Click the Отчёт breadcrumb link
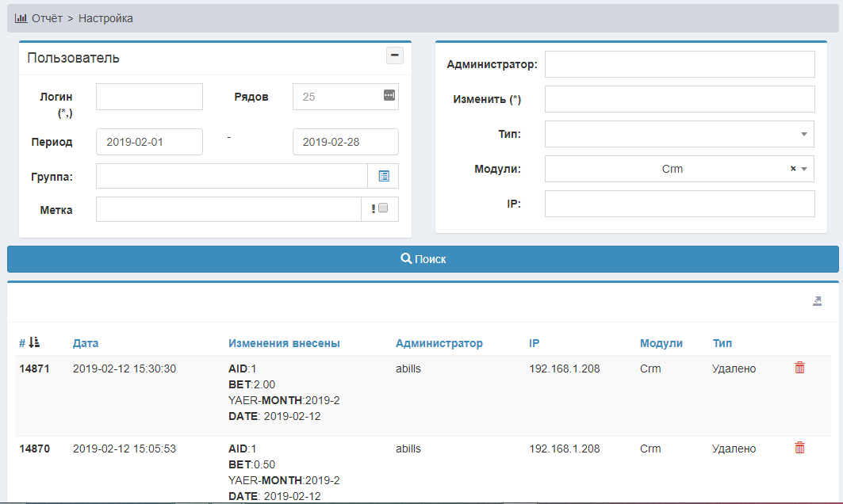The height and width of the screenshot is (504, 843). pos(47,18)
